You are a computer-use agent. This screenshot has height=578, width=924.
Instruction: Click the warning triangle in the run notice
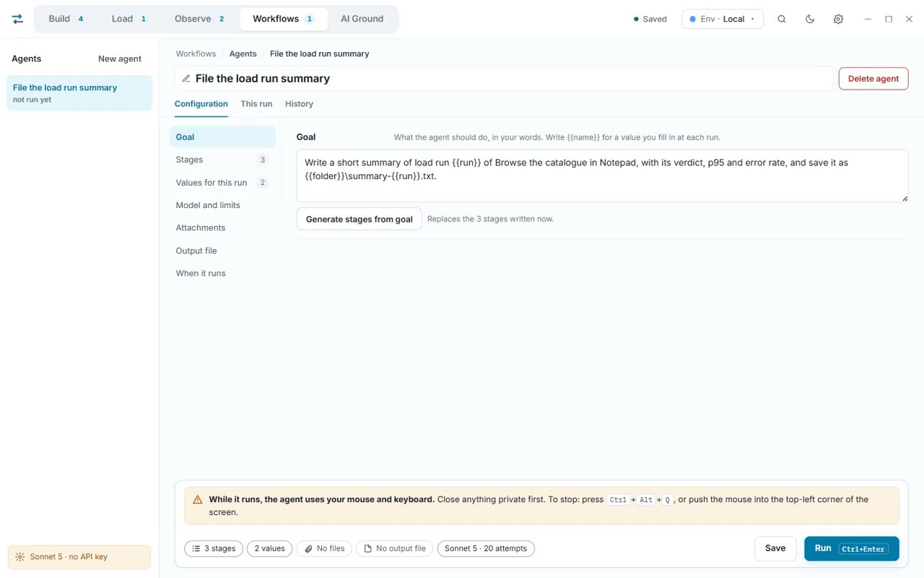coord(197,499)
